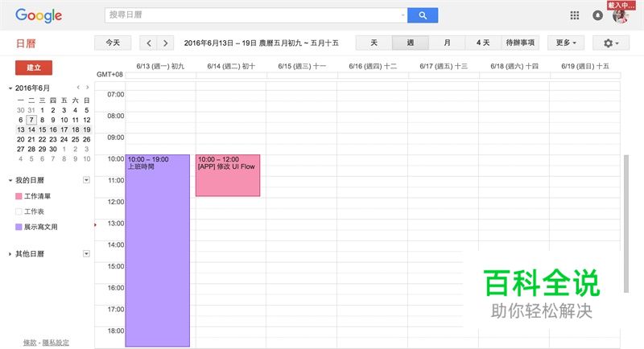Image resolution: width=644 pixels, height=349 pixels.
Task: Select date 7 in mini calendar
Action: [31, 120]
